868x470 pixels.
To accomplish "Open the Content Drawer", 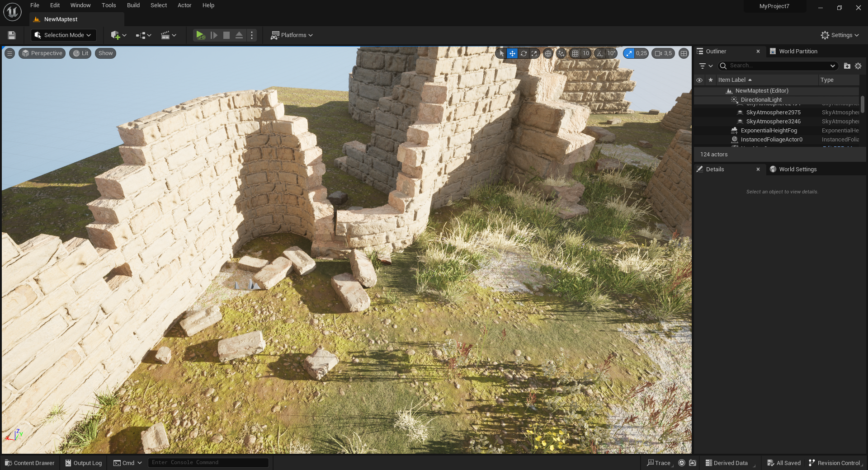I will click(30, 463).
